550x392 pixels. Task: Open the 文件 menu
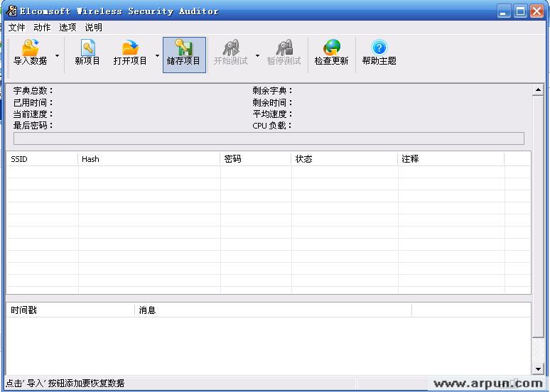[x=17, y=28]
